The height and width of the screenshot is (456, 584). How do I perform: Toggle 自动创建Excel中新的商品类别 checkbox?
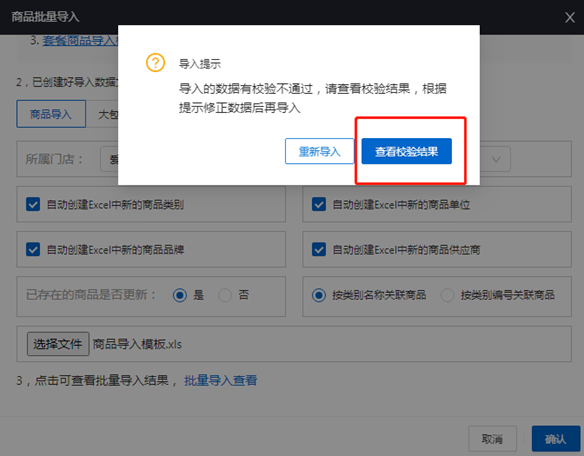coord(33,204)
